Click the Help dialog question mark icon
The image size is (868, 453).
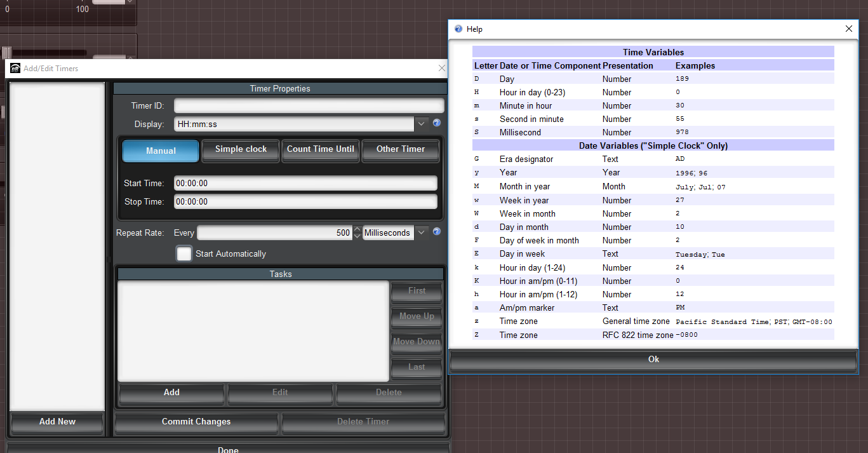(458, 29)
